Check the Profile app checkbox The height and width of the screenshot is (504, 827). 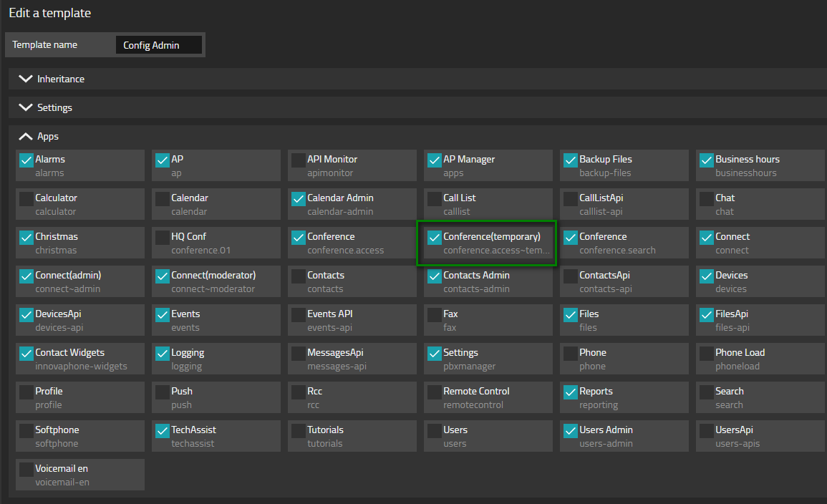(26, 392)
